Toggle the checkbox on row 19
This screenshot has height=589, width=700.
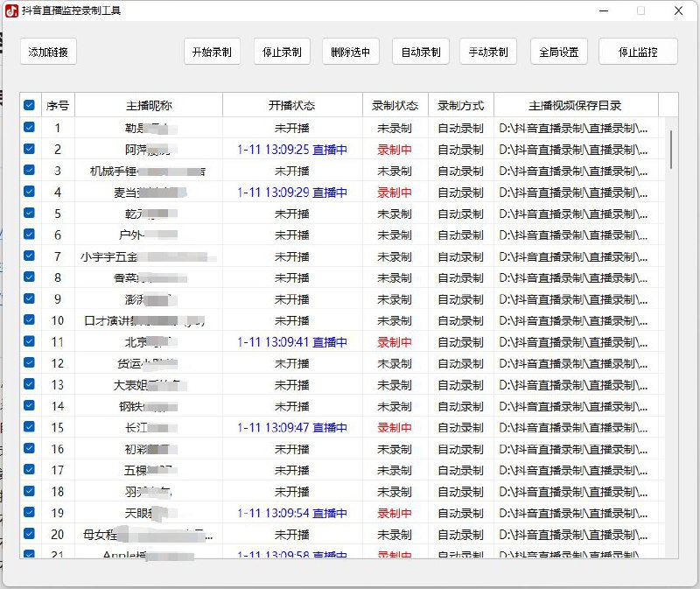pyautogui.click(x=30, y=513)
